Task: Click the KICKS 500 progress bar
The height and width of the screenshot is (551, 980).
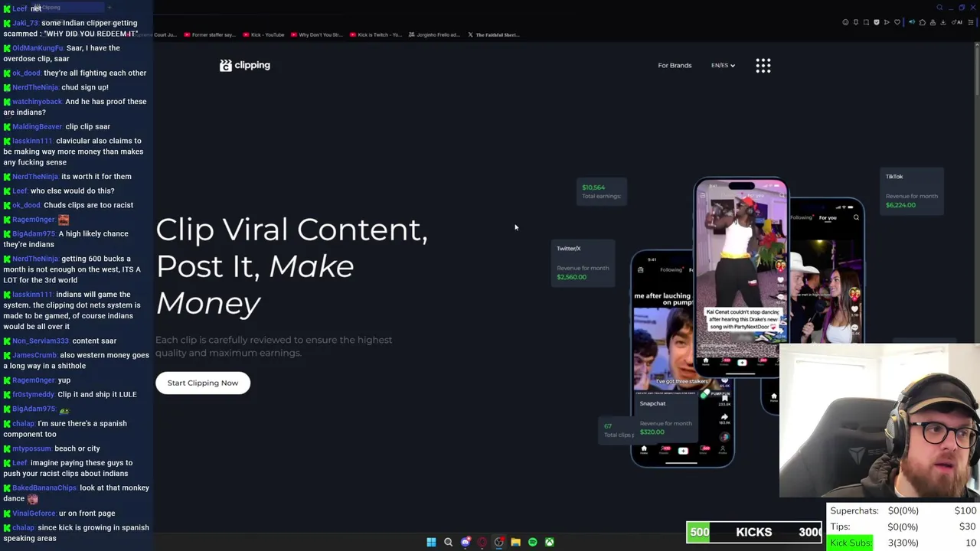Action: [754, 532]
